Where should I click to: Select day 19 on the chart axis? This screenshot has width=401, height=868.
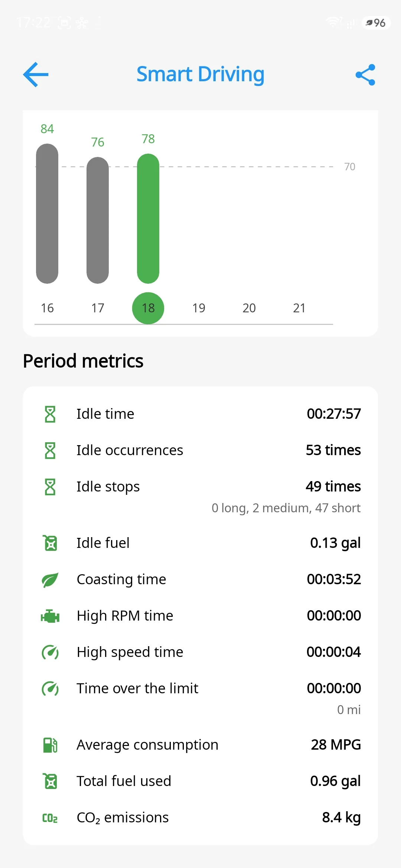coord(199,308)
